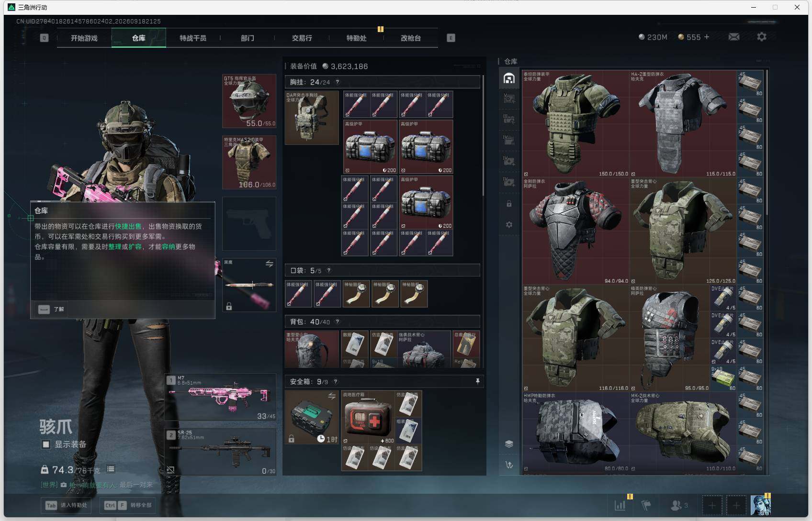Open the statistics bar chart icon

coord(620,505)
